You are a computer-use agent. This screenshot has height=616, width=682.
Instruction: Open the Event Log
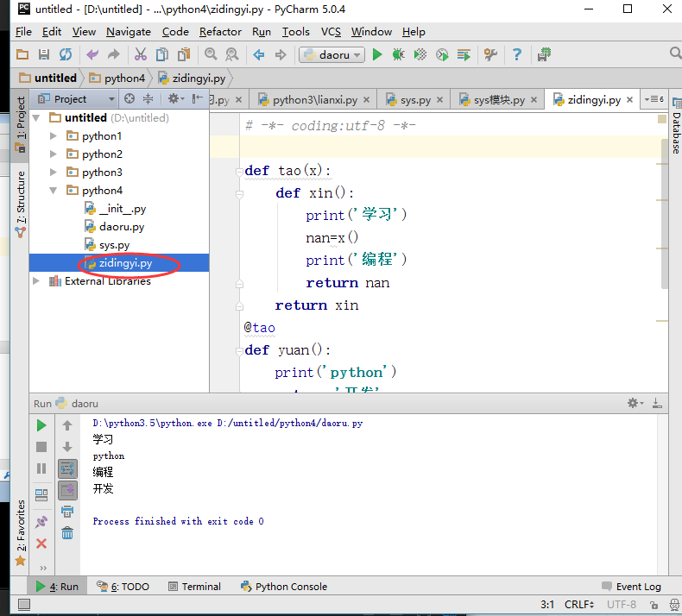click(x=631, y=587)
